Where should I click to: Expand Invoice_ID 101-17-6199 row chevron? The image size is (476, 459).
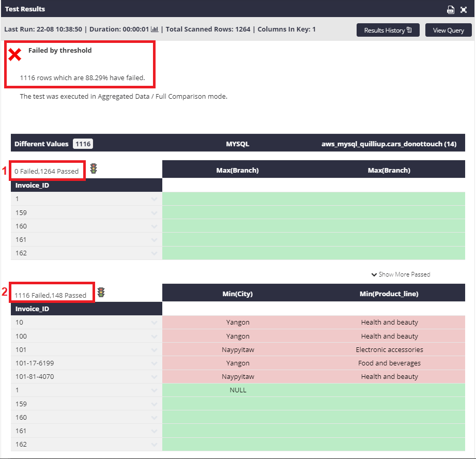(x=154, y=363)
